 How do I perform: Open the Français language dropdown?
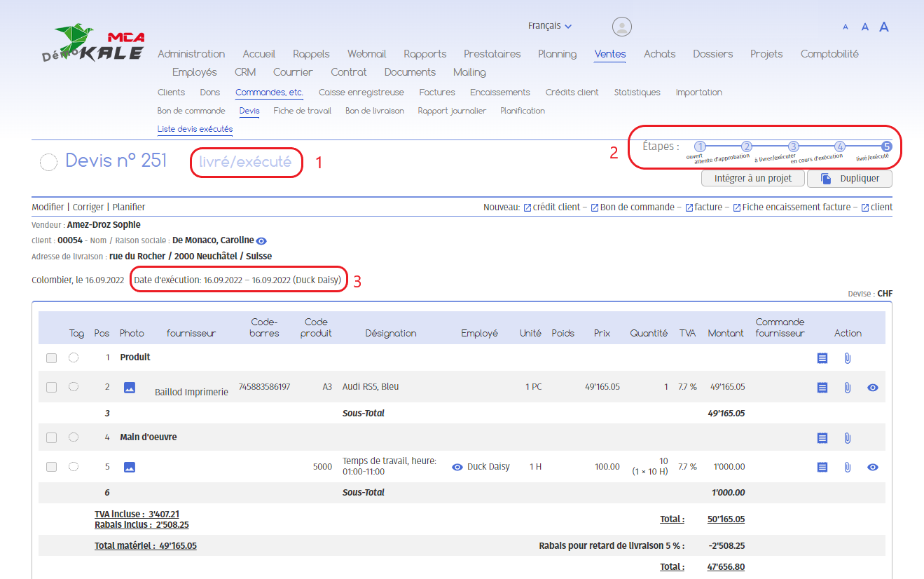click(549, 26)
